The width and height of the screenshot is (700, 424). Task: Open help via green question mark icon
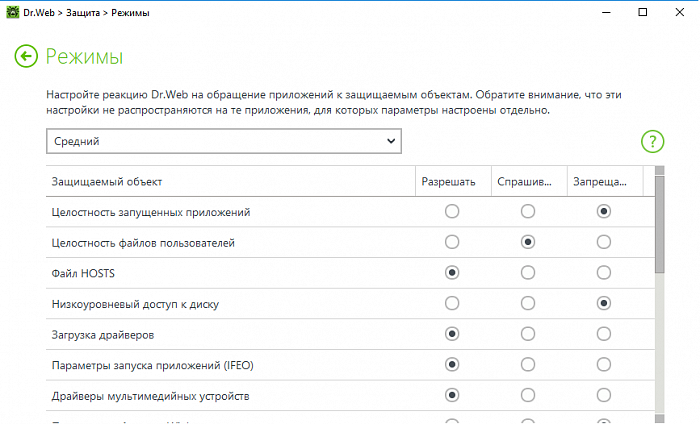click(x=652, y=141)
